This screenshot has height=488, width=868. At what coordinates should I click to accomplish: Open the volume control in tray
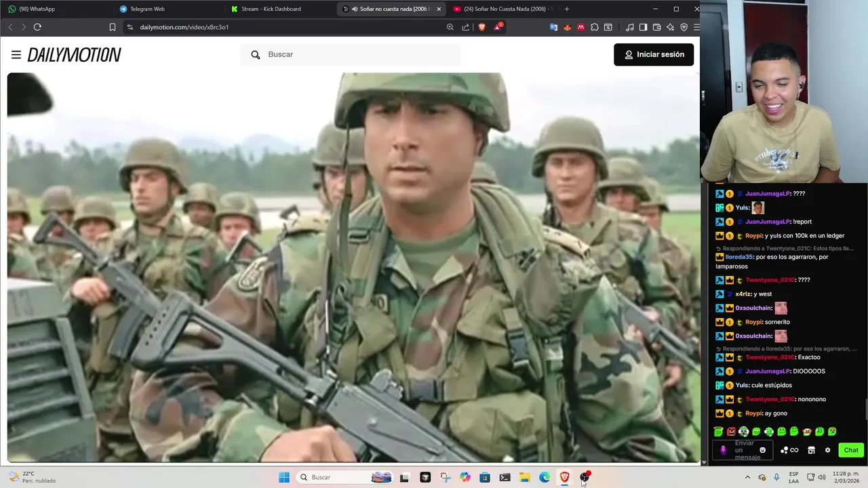click(x=822, y=477)
